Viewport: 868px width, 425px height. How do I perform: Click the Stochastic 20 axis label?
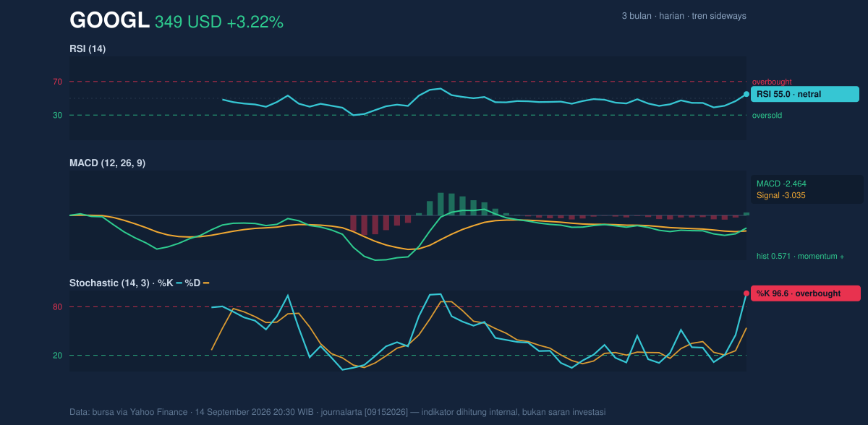pyautogui.click(x=57, y=356)
